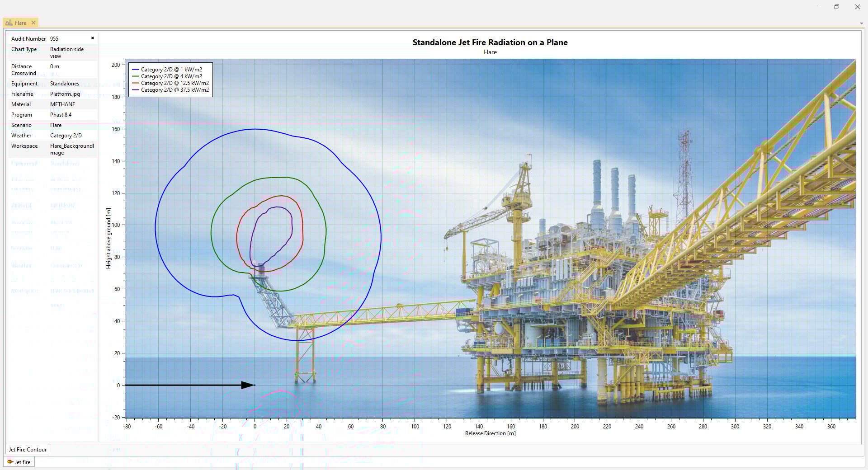Click the Distance Crosswind value 0 m
This screenshot has height=470, width=868.
pos(54,66)
